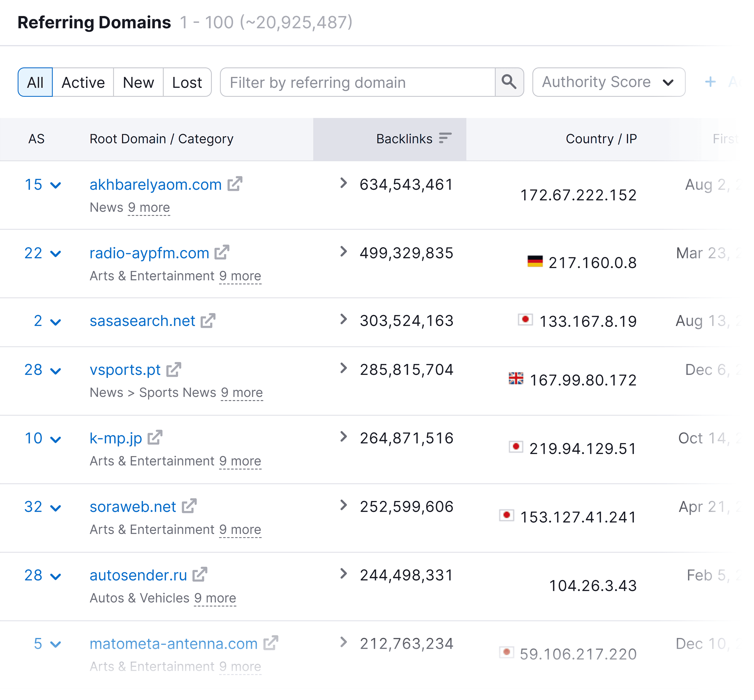This screenshot has width=754, height=700.
Task: Open the Authority Score dropdown
Action: click(608, 82)
